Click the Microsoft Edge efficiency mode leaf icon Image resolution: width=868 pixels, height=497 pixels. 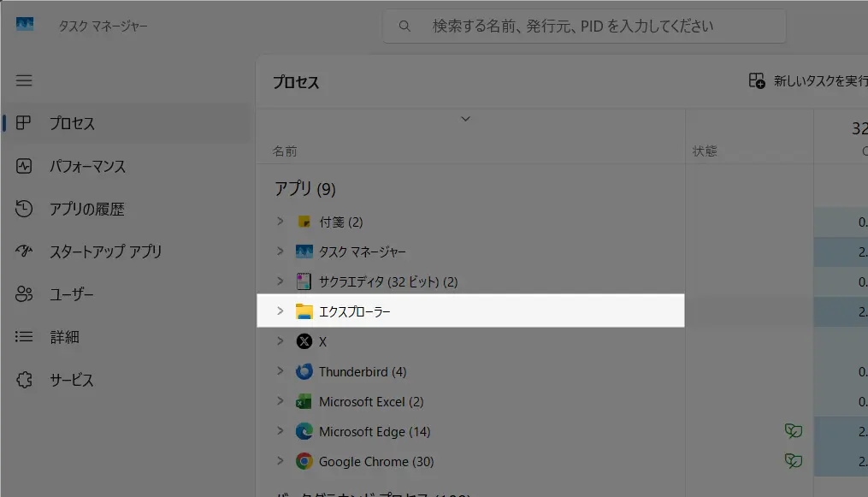[794, 431]
